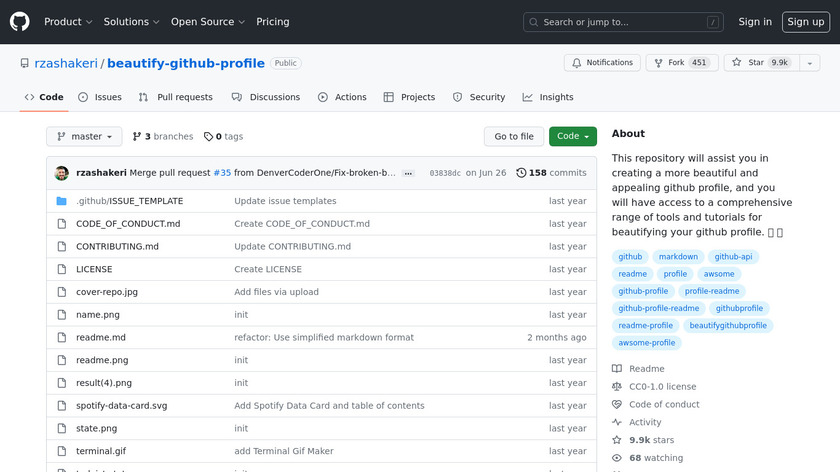840x472 pixels.
Task: Click the .github folder icon
Action: (62, 201)
